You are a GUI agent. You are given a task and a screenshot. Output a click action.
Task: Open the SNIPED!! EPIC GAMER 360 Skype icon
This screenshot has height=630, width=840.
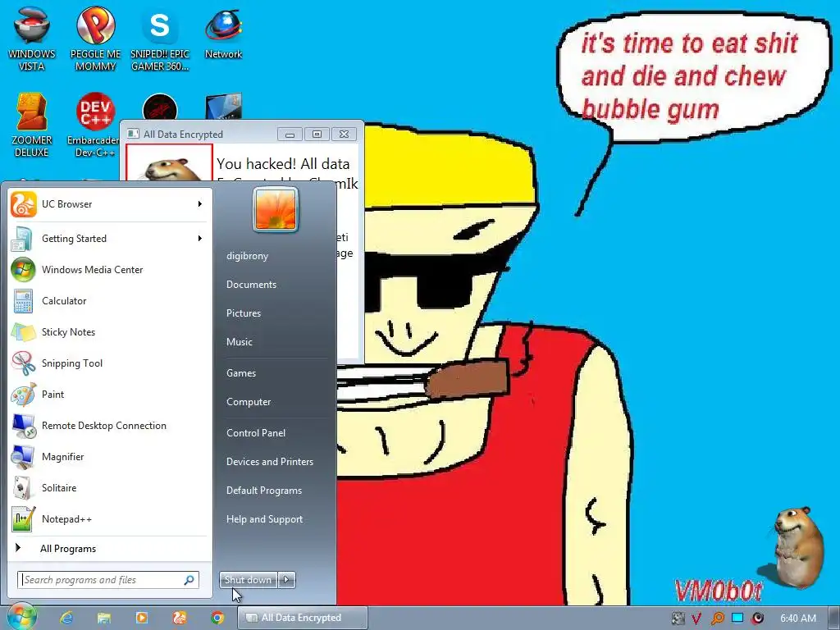(160, 38)
